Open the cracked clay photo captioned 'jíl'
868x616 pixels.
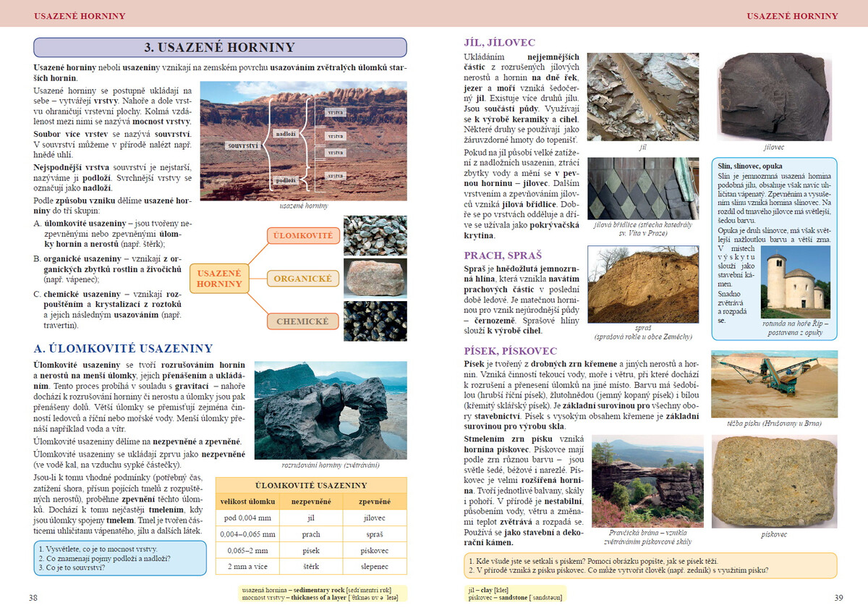[643, 96]
